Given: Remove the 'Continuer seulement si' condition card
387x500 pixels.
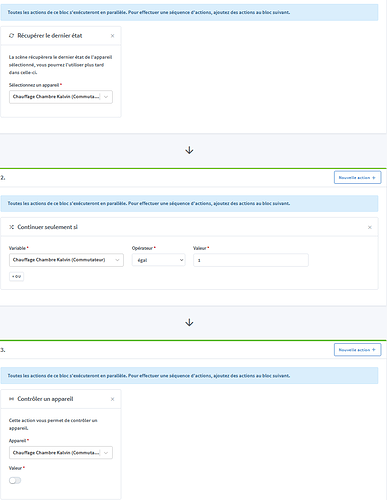Looking at the screenshot, I should pos(370,227).
